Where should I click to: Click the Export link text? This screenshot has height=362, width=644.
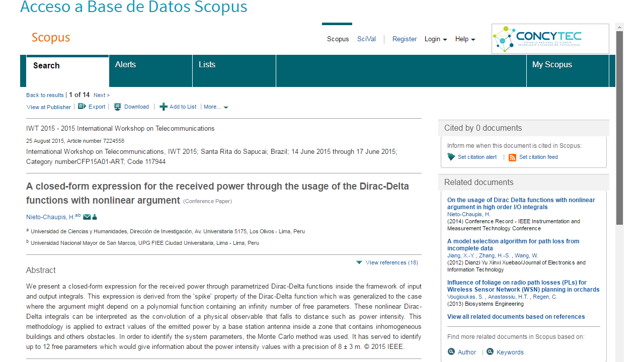coord(97,107)
